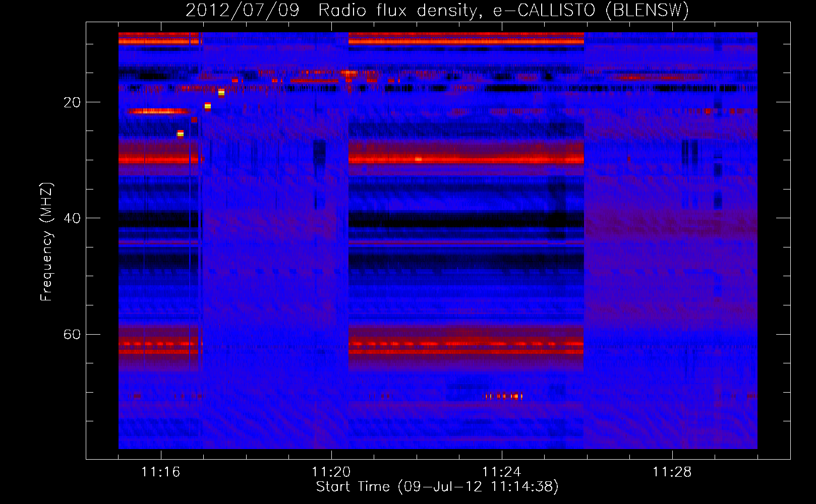This screenshot has height=504, width=816.
Task: Click the 11:16 time tick label
Action: [160, 472]
